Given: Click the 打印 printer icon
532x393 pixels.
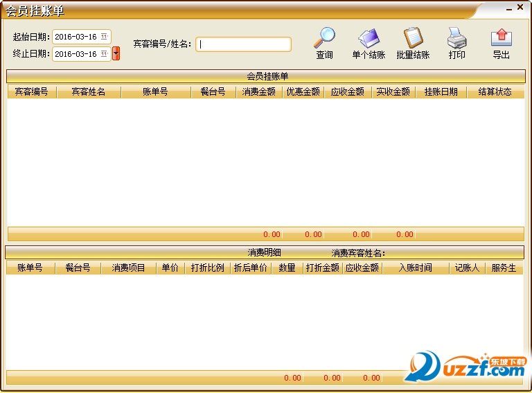Looking at the screenshot, I should click(x=456, y=37).
